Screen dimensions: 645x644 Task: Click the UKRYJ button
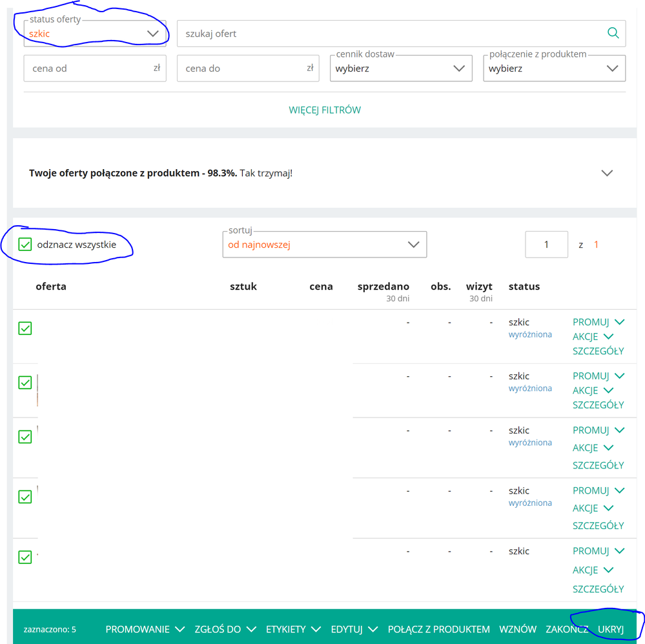[611, 629]
